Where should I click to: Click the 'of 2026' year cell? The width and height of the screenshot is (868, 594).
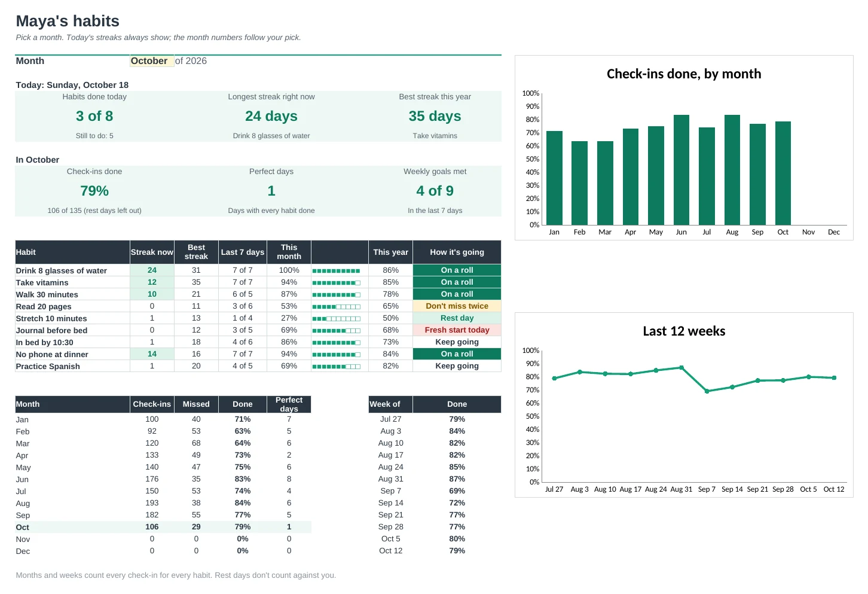tap(191, 61)
